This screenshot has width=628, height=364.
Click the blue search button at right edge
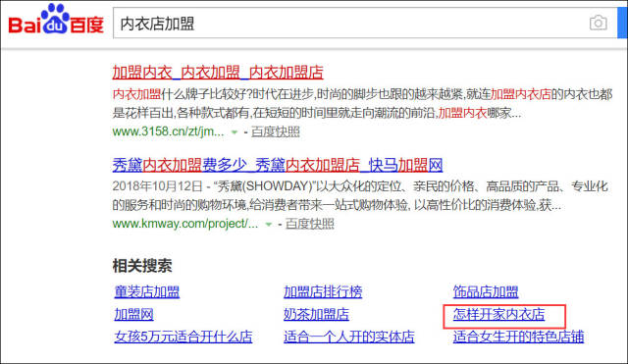point(622,24)
